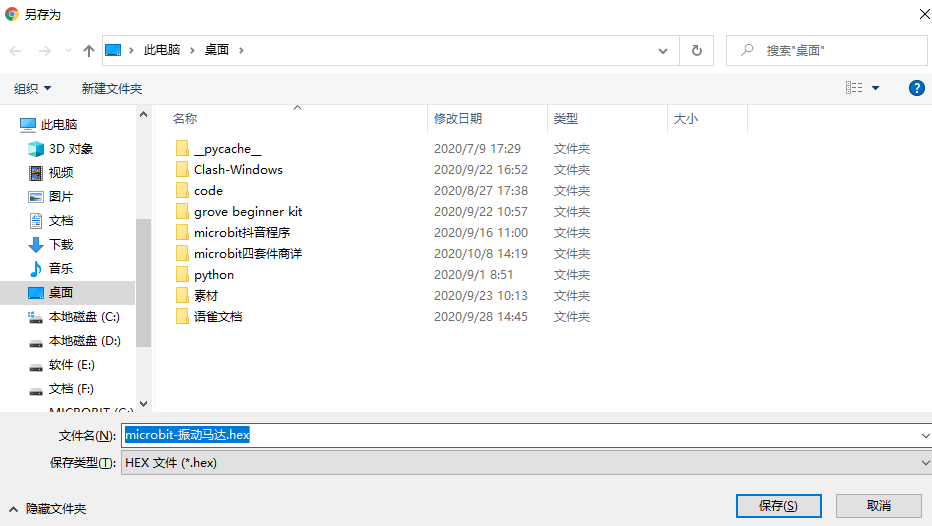
Task: Select the 语雀文档 folder icon
Action: point(182,317)
